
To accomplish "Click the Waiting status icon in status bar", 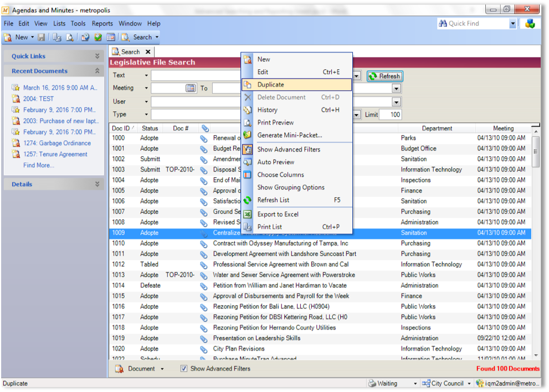I will coord(372,383).
